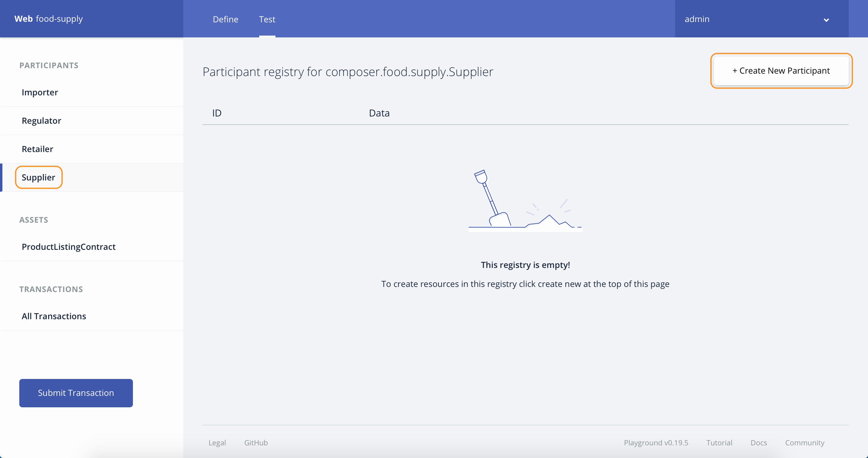Click the Importer participant sidebar icon
Screen dimensions: 868x458
[39, 92]
